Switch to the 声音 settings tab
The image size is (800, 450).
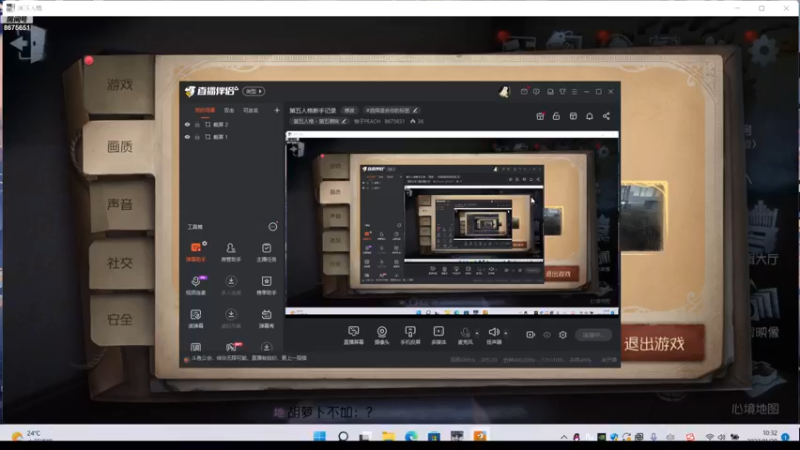119,204
